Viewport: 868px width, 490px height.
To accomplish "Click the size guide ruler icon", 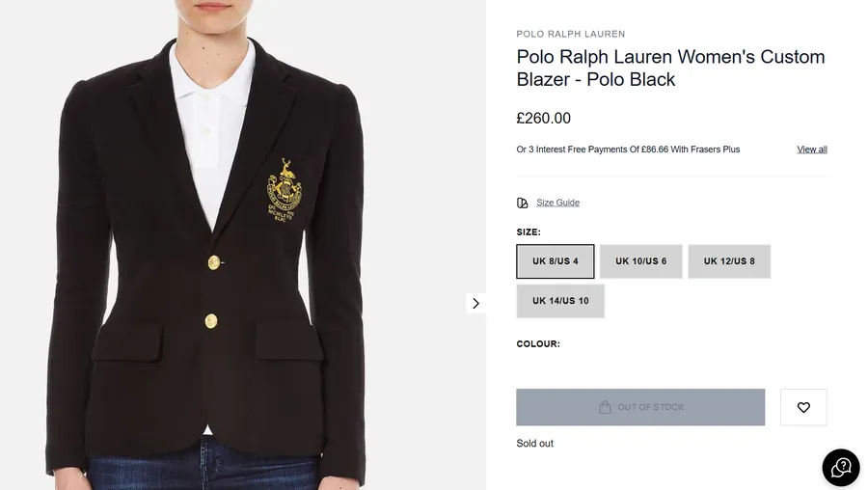I will pyautogui.click(x=523, y=203).
